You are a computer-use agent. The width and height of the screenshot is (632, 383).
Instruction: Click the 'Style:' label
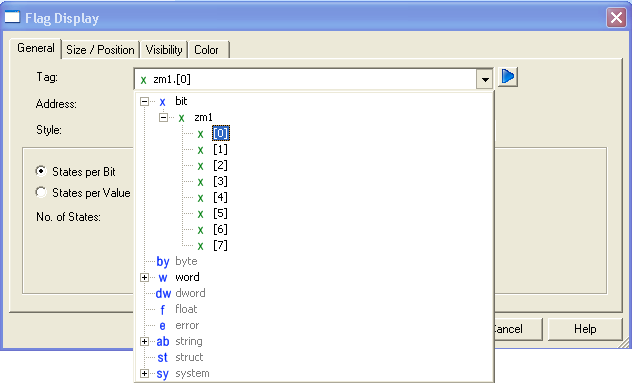pos(49,130)
